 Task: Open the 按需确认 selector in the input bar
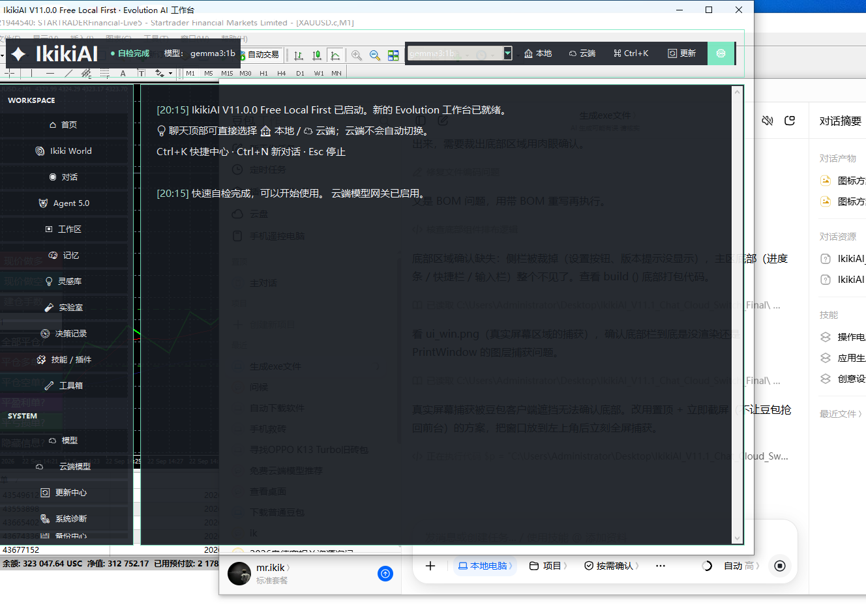(x=611, y=566)
